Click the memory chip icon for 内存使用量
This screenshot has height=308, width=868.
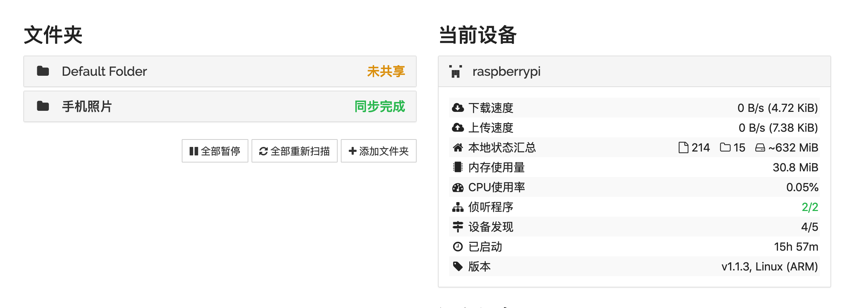(458, 167)
